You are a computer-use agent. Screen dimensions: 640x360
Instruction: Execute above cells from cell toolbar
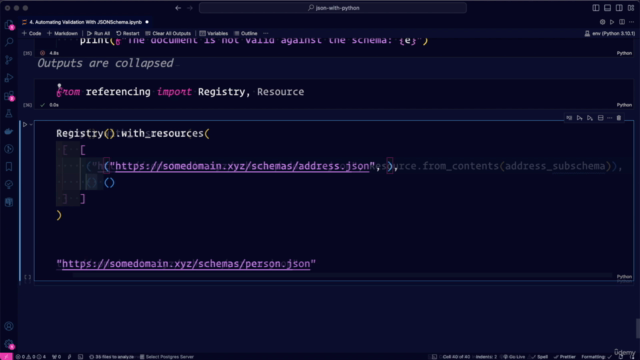click(x=580, y=118)
